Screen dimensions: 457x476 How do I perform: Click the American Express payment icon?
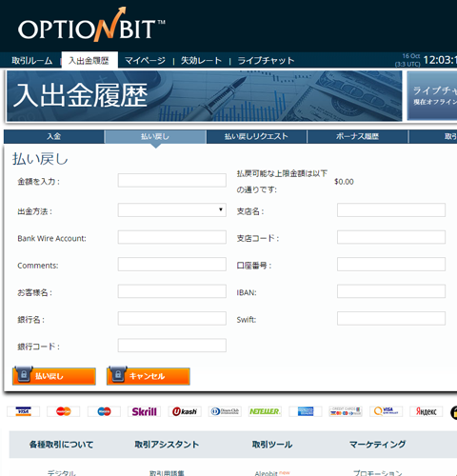(x=306, y=411)
